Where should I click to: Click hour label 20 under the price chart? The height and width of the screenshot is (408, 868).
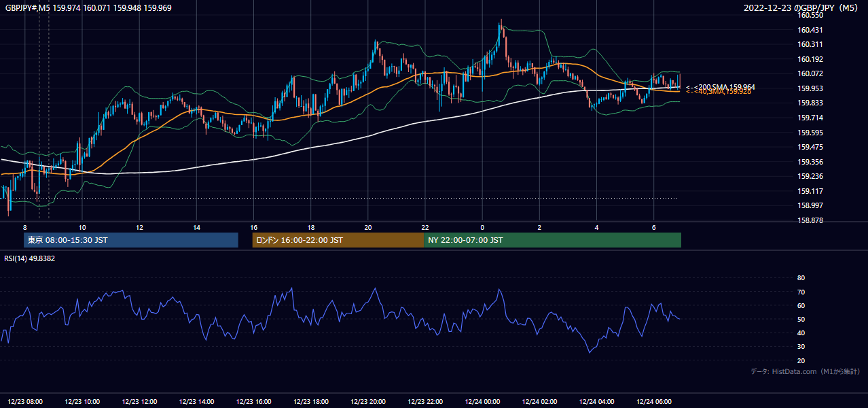[x=367, y=227]
